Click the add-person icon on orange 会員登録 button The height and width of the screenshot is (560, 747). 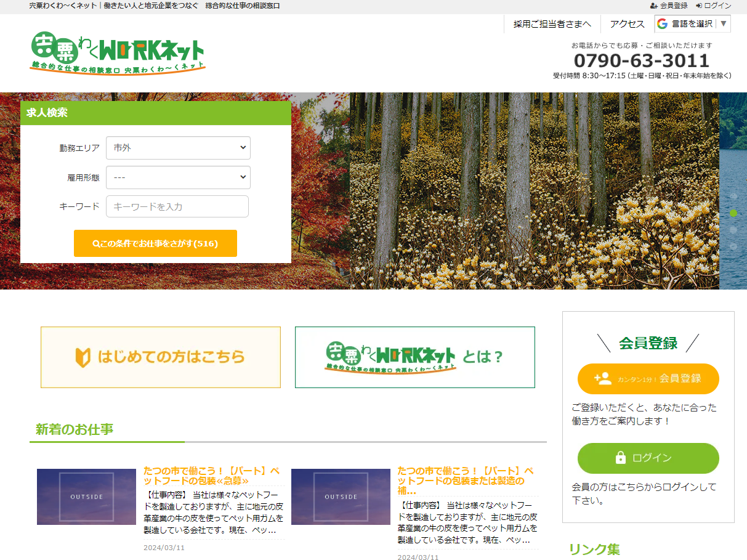tap(603, 378)
